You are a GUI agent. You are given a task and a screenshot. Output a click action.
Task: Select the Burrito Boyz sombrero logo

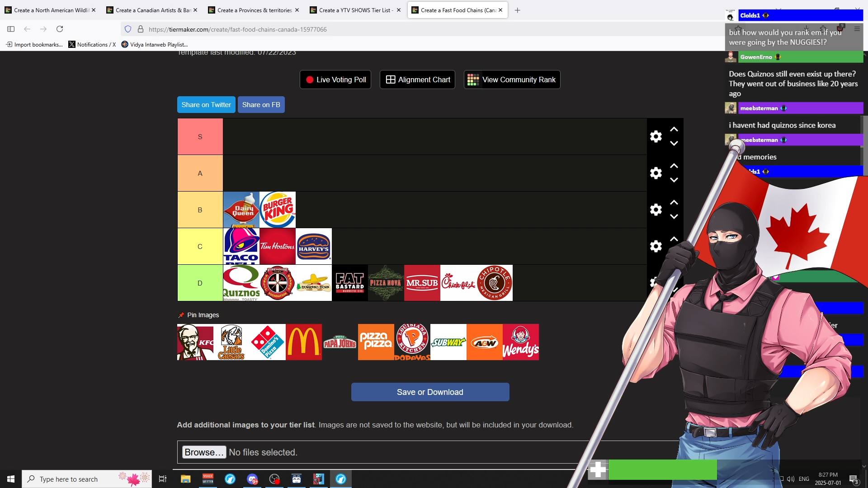pos(313,283)
